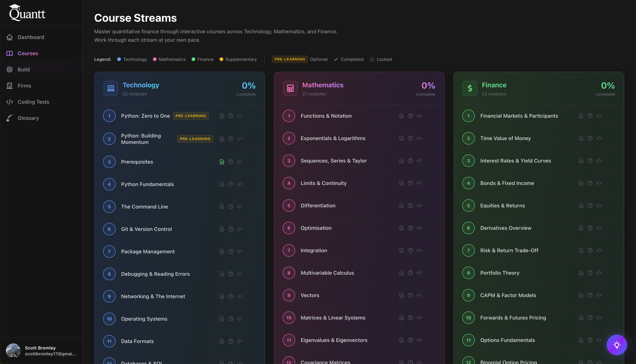Screen dimensions: 636x364
Task: Expand the Git & Version Control module
Action: (x=146, y=229)
